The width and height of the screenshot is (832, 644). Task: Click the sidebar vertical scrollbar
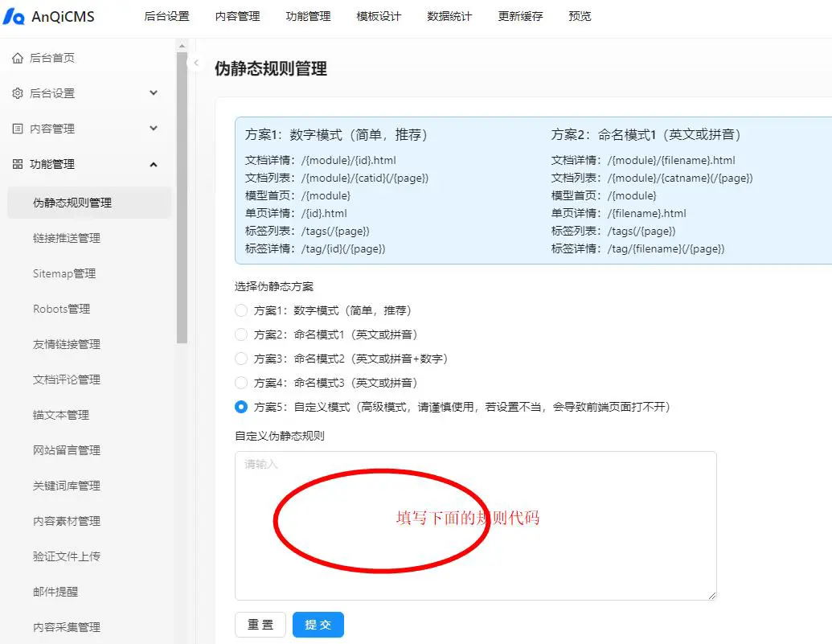(182, 201)
